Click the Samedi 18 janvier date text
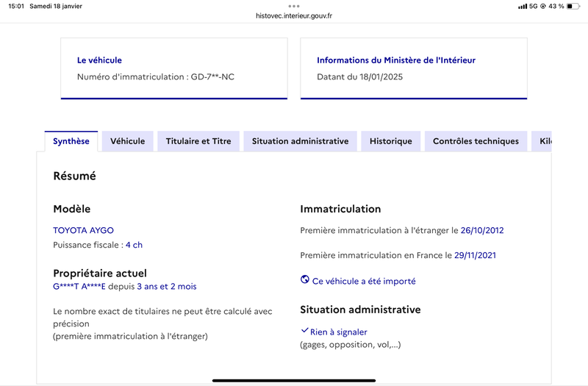This screenshot has width=588, height=386. [56, 6]
